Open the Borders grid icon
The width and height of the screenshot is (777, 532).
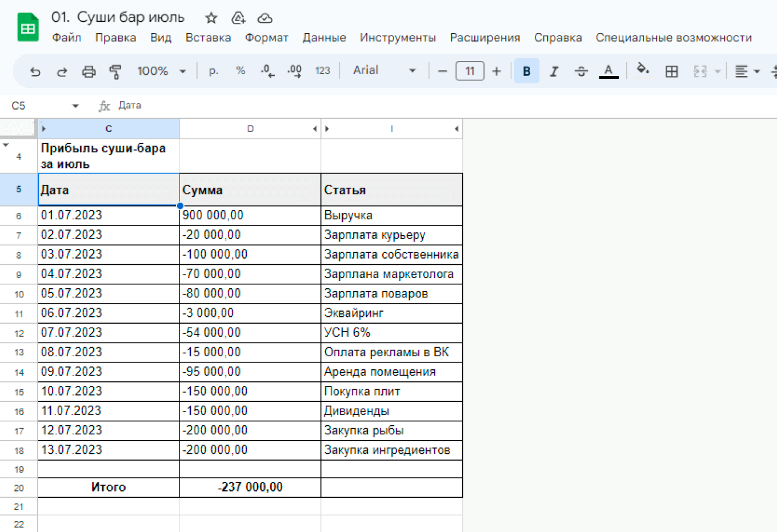click(672, 71)
